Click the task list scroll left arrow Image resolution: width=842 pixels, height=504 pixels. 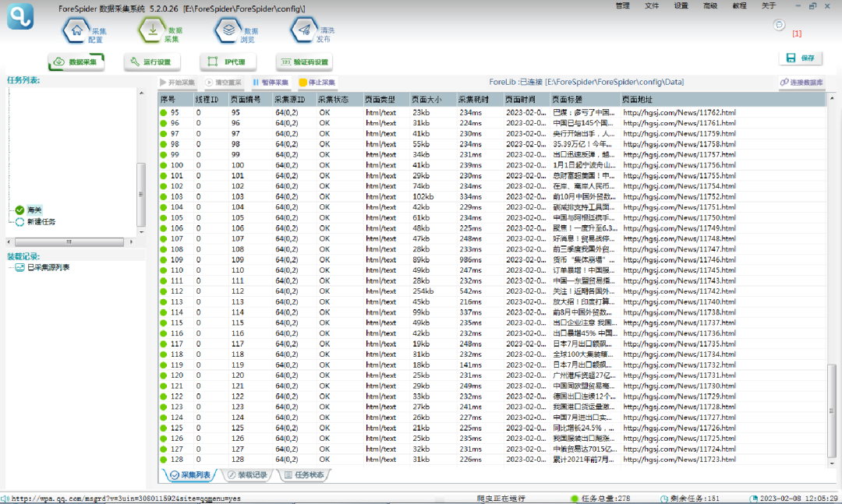point(8,242)
